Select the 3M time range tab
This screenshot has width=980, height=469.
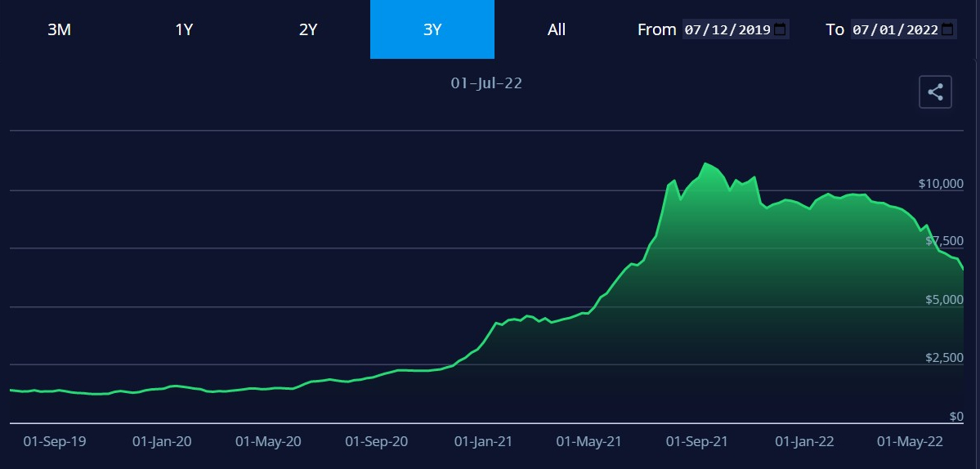tap(60, 29)
